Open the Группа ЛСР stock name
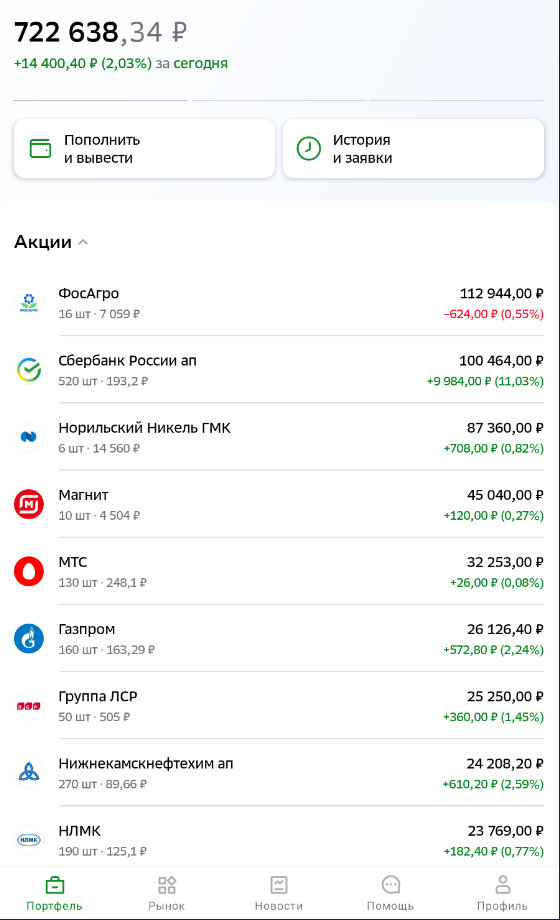Image resolution: width=560 pixels, height=920 pixels. (98, 696)
